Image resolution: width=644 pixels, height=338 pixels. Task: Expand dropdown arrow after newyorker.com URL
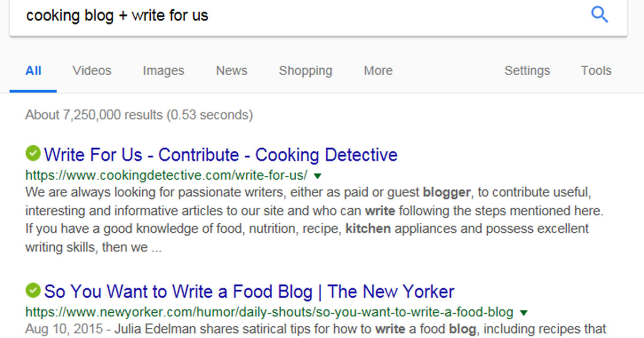tap(524, 312)
